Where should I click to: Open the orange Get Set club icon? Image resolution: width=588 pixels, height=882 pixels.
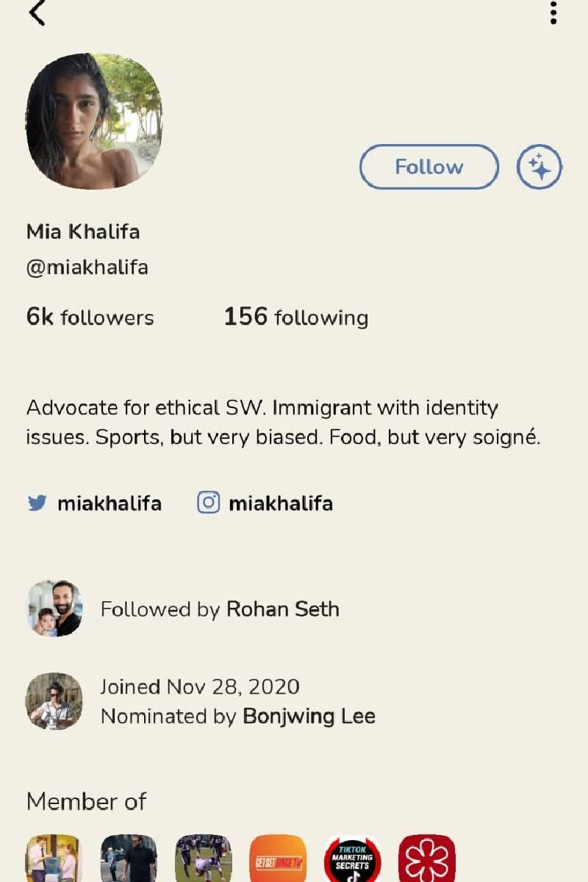click(x=278, y=858)
